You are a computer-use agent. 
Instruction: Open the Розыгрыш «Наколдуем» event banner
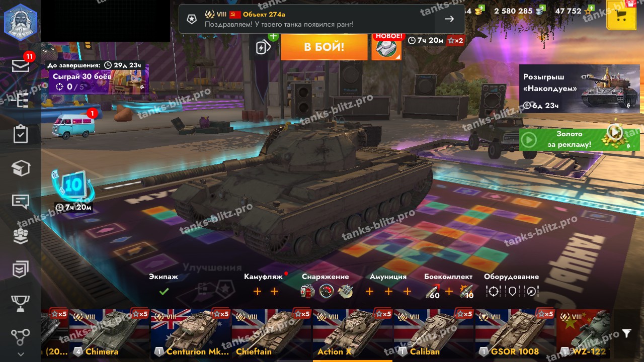tap(580, 88)
